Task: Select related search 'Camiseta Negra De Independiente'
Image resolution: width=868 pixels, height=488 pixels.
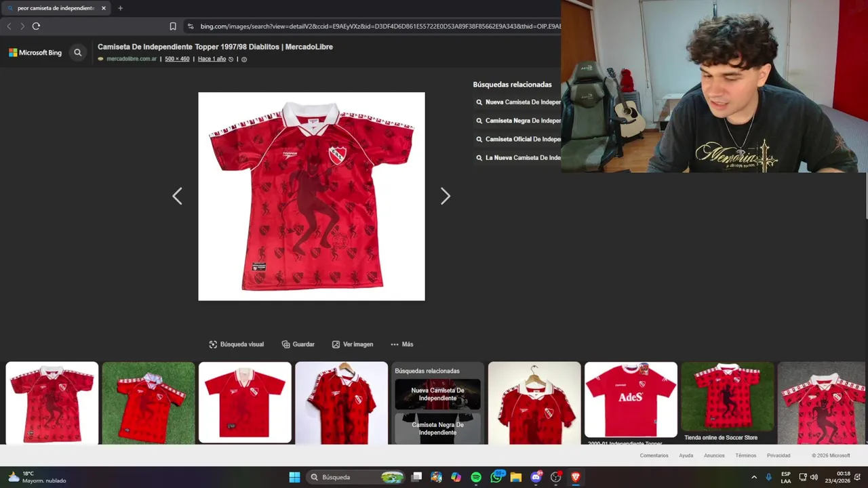Action: (518, 121)
